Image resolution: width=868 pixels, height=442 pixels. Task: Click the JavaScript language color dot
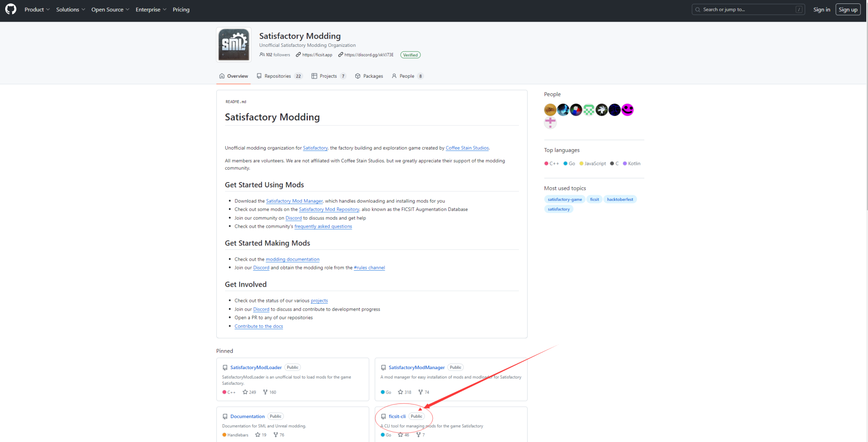point(581,164)
